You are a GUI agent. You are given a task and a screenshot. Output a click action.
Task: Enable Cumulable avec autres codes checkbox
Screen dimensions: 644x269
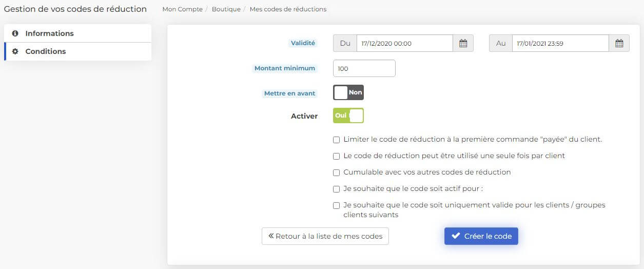[x=337, y=172]
